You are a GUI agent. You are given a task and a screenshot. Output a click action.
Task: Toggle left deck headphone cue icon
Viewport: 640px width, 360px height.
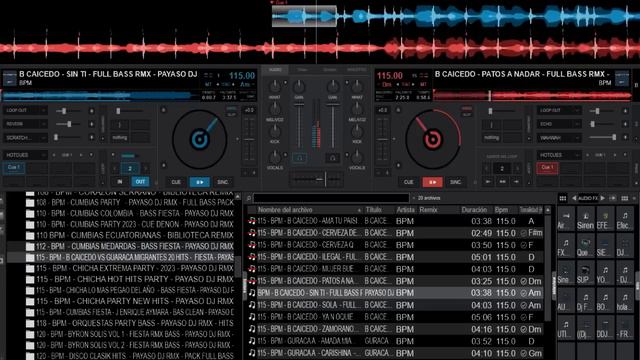point(300,158)
